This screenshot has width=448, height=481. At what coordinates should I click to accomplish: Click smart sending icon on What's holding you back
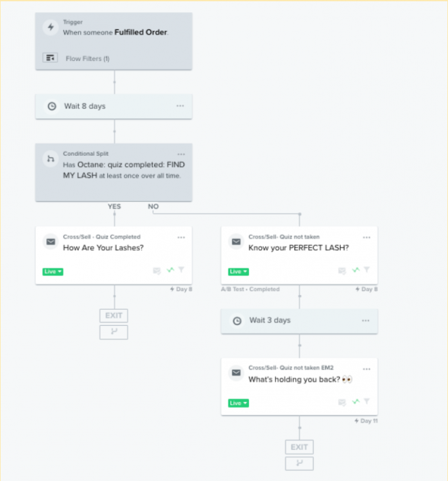[342, 402]
